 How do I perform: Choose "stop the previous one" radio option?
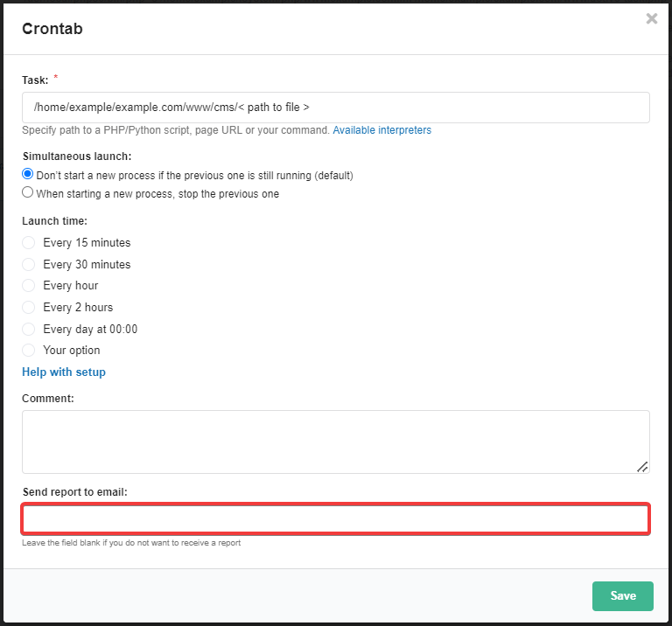(28, 193)
